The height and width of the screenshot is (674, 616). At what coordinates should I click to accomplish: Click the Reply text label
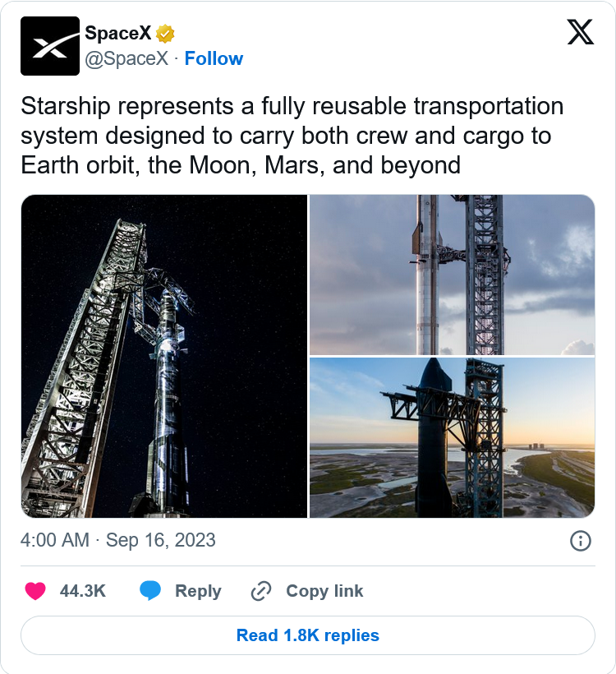(198, 591)
